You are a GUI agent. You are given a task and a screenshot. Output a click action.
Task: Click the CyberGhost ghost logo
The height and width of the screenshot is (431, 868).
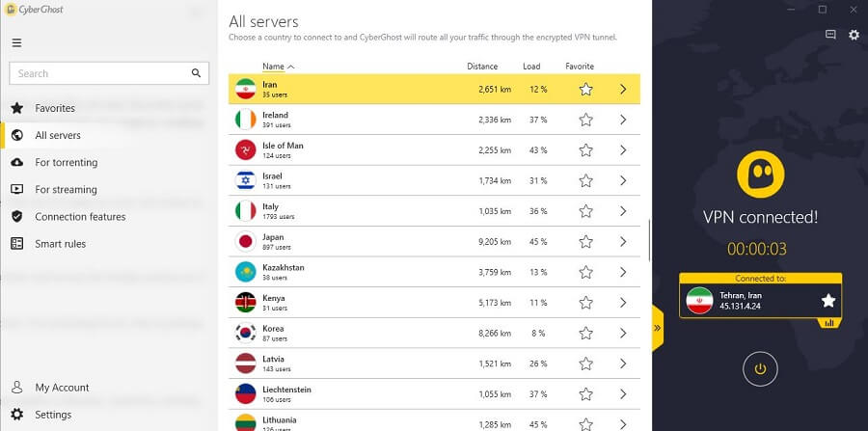pyautogui.click(x=760, y=175)
